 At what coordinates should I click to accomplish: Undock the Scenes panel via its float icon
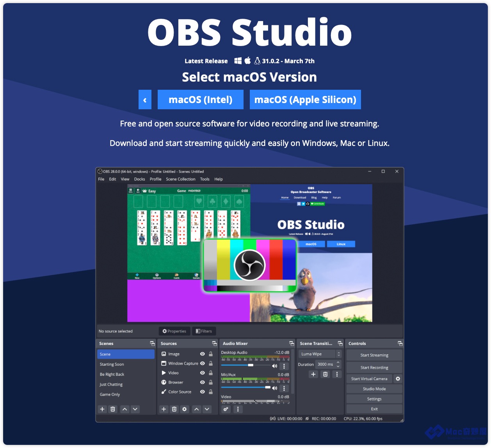(152, 343)
